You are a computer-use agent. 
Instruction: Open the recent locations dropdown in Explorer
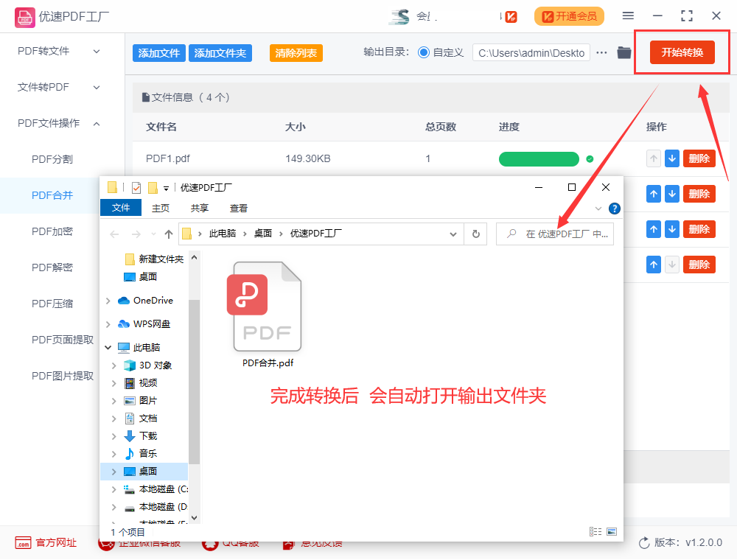(153, 234)
